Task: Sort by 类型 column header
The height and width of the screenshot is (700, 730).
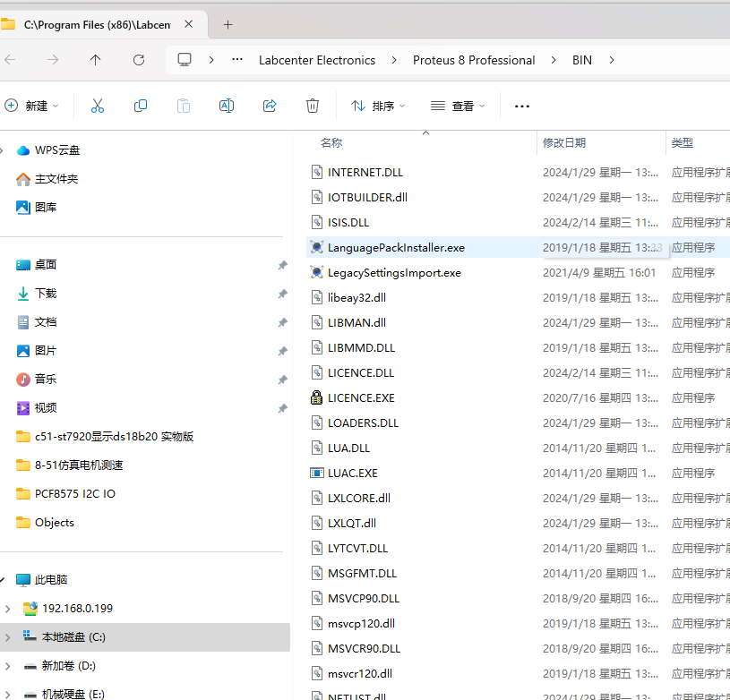Action: [x=683, y=143]
